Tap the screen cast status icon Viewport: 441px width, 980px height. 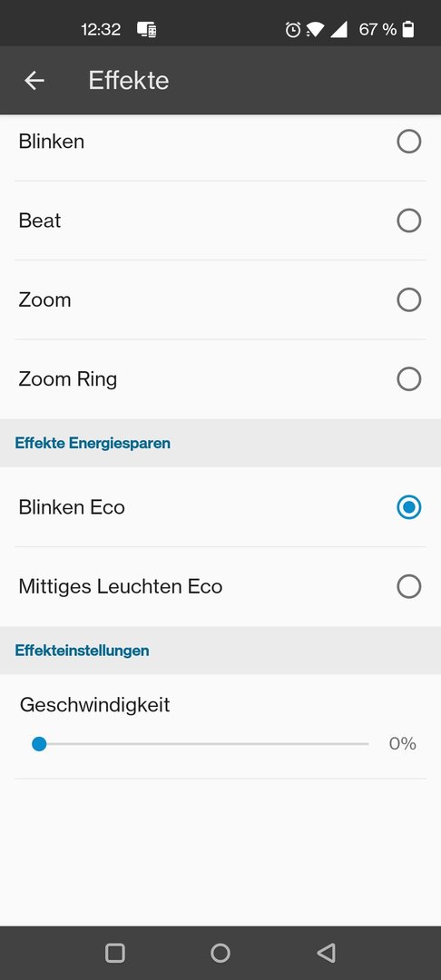[x=147, y=29]
